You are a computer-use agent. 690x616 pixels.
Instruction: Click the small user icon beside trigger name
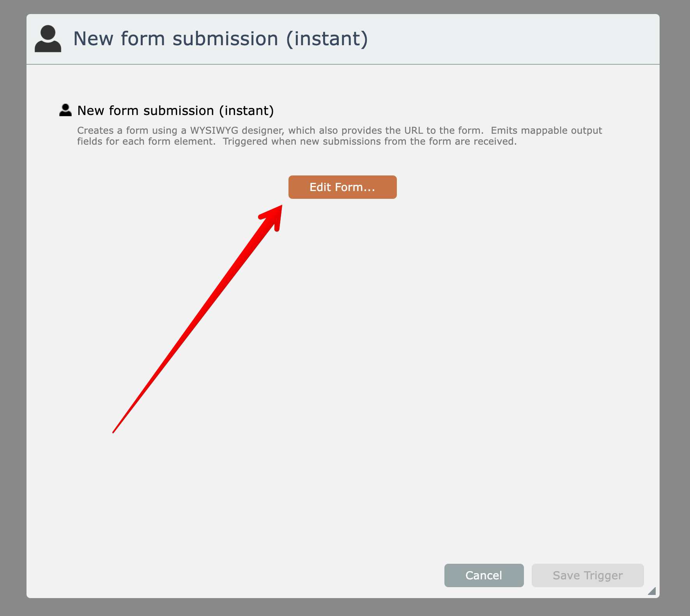coord(65,110)
